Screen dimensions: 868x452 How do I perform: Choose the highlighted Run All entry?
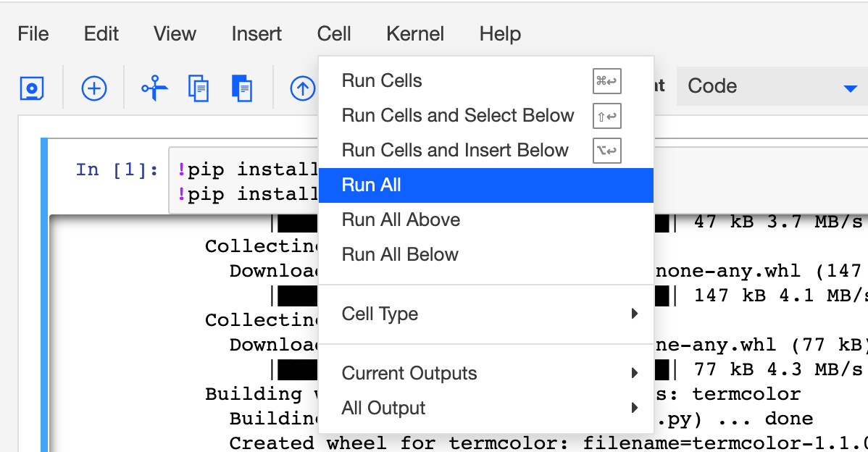[486, 185]
